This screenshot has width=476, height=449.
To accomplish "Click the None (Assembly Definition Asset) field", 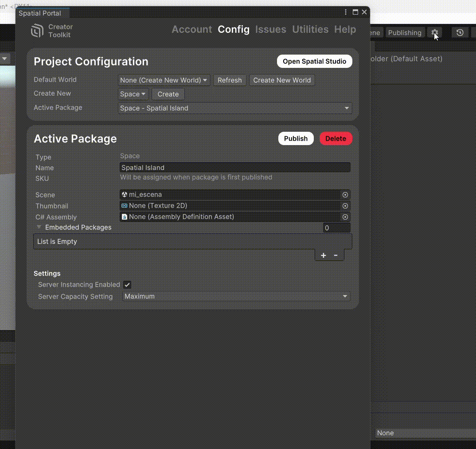I will click(235, 217).
